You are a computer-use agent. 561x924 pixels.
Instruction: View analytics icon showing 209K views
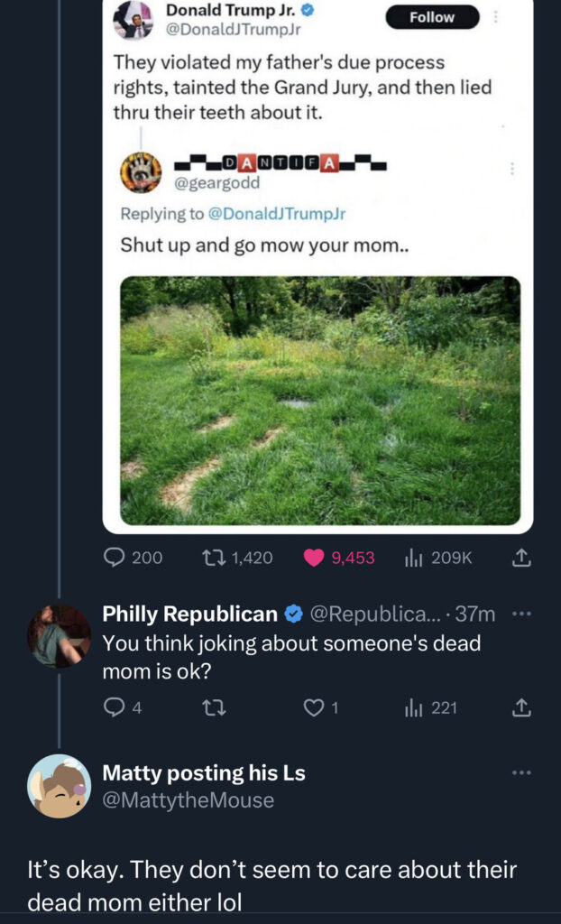click(x=415, y=559)
